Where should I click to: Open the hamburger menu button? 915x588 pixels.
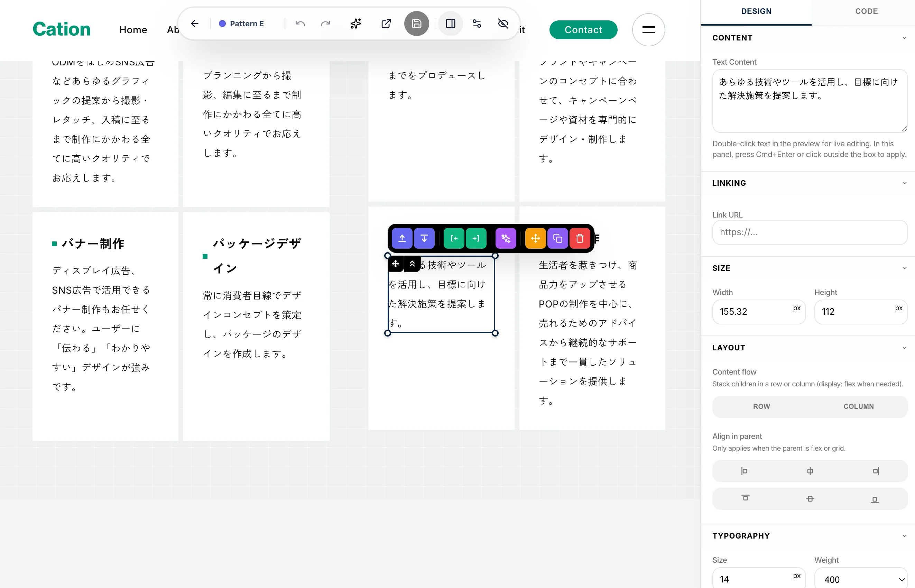click(x=648, y=30)
